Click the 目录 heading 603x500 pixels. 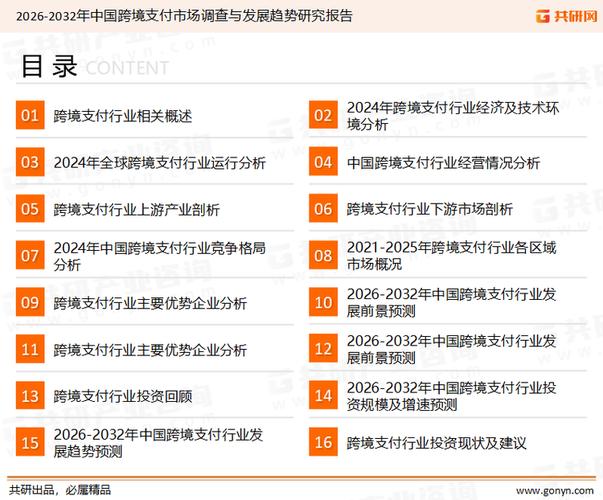(x=49, y=66)
